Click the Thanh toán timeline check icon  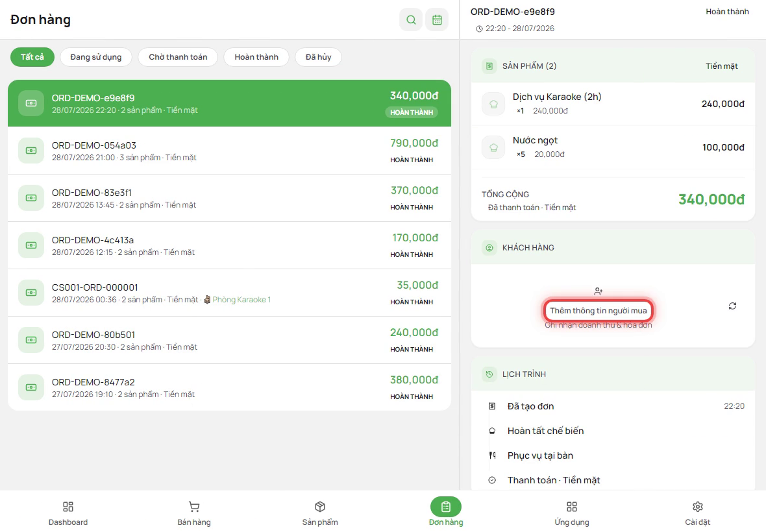[x=492, y=480]
